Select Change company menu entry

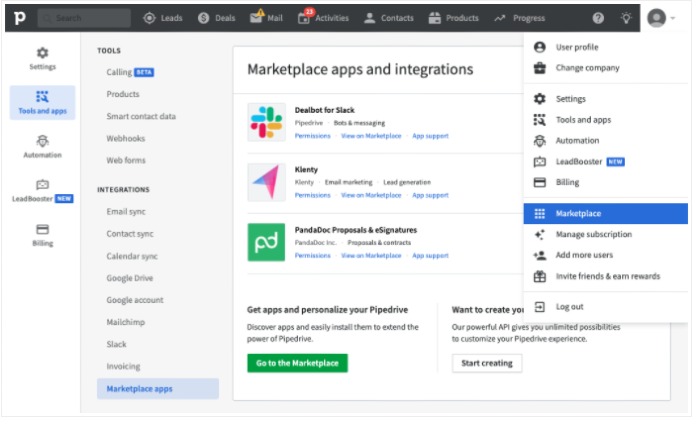tap(605, 68)
